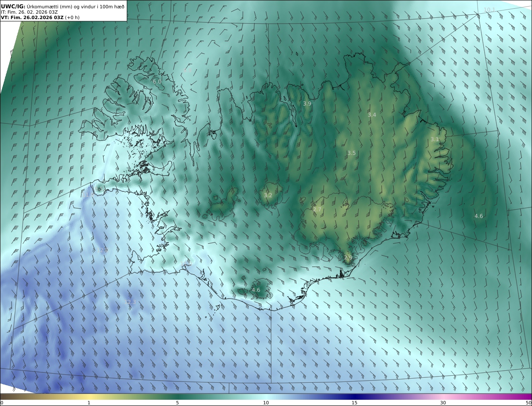532x406 pixels.
Task: Click the UWC/IG title line in the header box
Action: coord(62,6)
